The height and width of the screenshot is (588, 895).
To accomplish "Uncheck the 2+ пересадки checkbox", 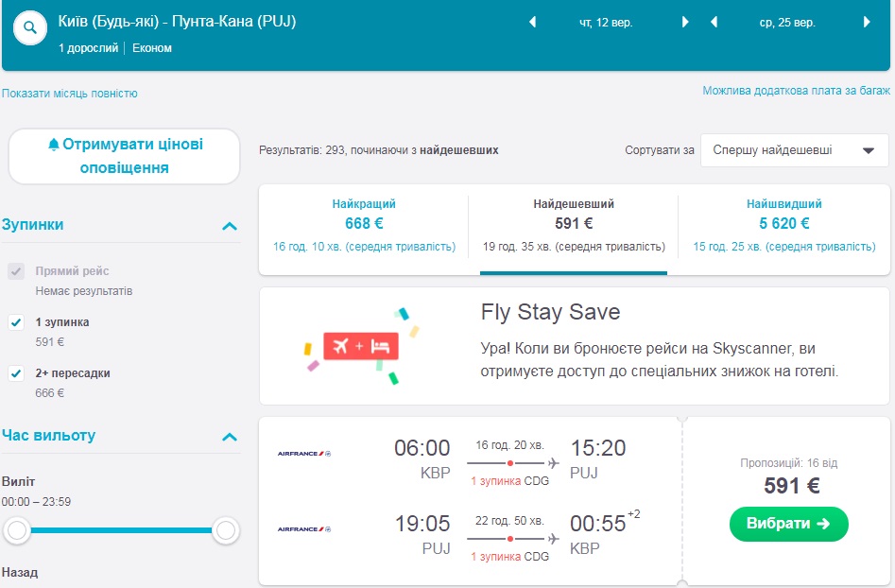I will 16,373.
